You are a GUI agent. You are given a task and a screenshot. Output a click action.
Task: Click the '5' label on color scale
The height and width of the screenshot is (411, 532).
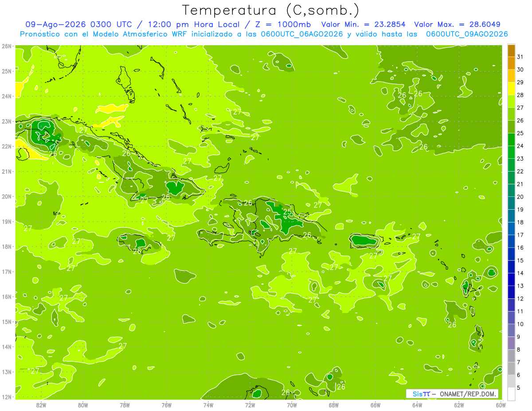519,388
